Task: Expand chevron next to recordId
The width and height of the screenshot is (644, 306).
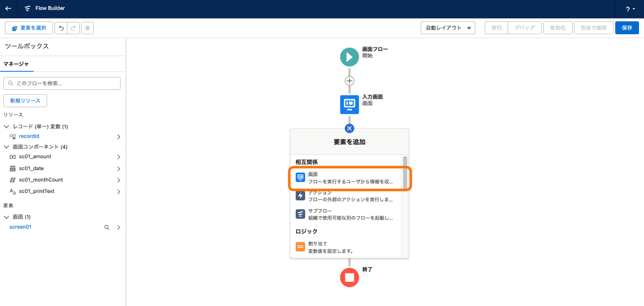Action: [118, 136]
